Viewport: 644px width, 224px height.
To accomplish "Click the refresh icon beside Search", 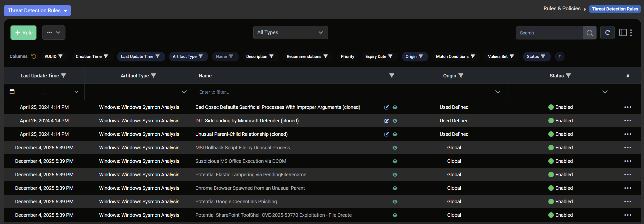I will pyautogui.click(x=607, y=32).
